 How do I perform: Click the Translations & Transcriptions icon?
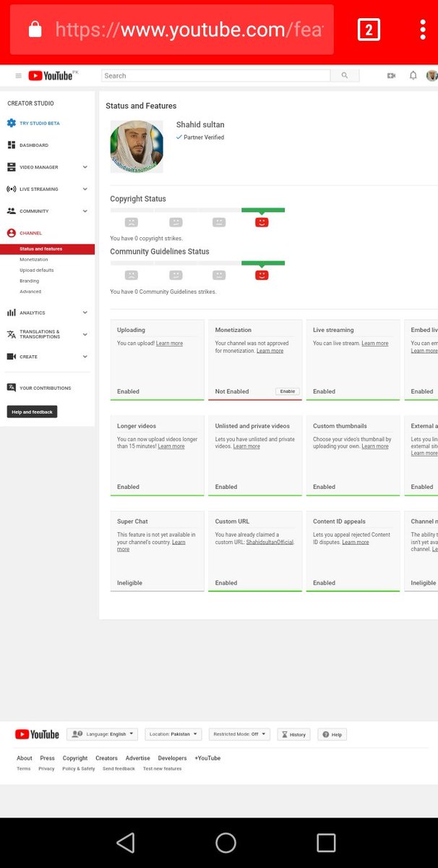pos(12,334)
